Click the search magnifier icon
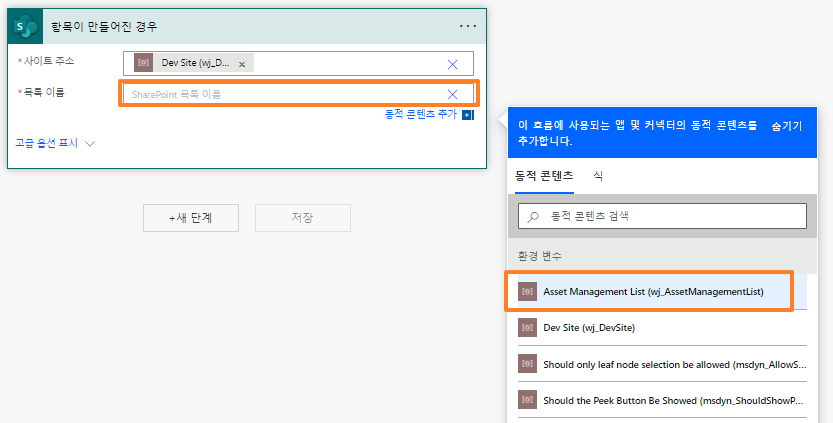This screenshot has width=833, height=423. [533, 217]
